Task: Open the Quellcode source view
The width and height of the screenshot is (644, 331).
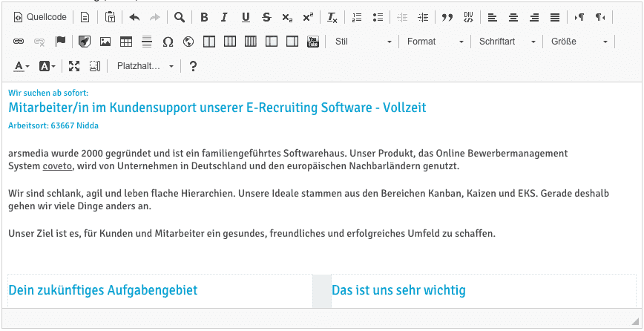Action: (x=40, y=17)
